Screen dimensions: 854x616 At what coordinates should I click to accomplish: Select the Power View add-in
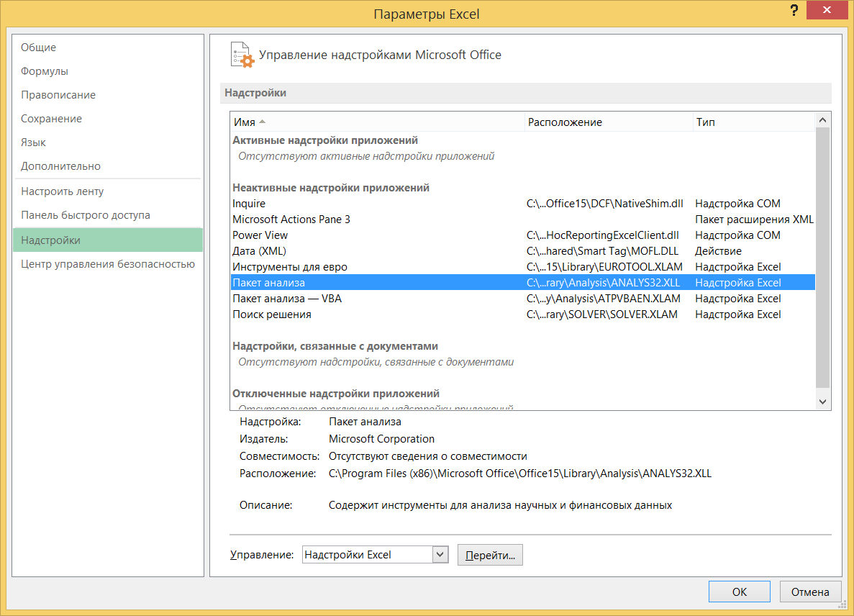pos(523,235)
